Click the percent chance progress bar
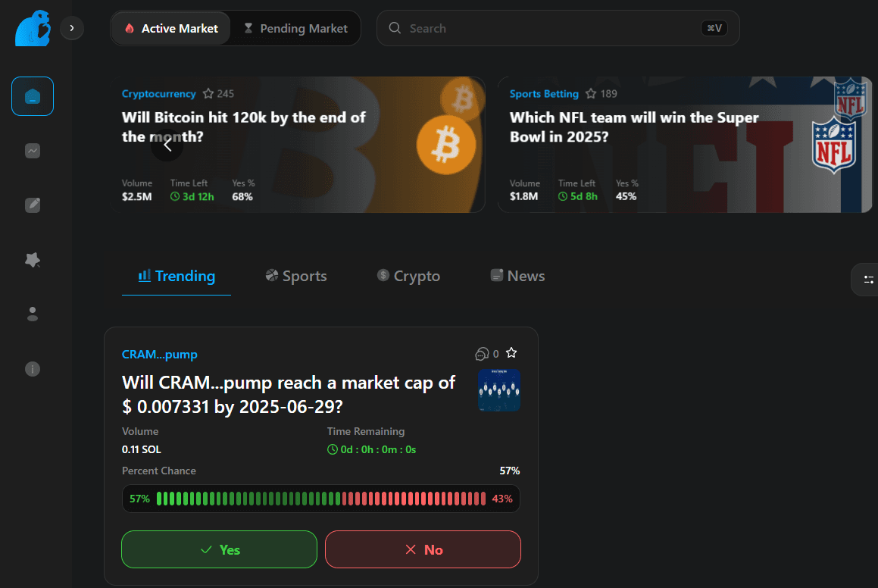The image size is (878, 588). [321, 499]
